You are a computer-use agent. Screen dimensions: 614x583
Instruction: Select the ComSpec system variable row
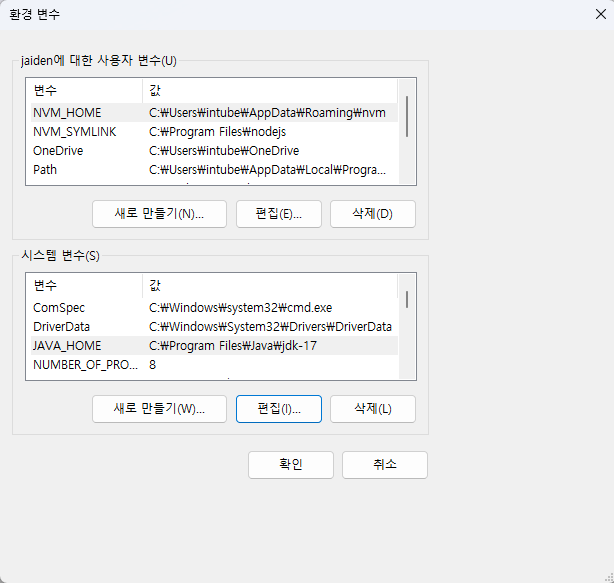214,308
